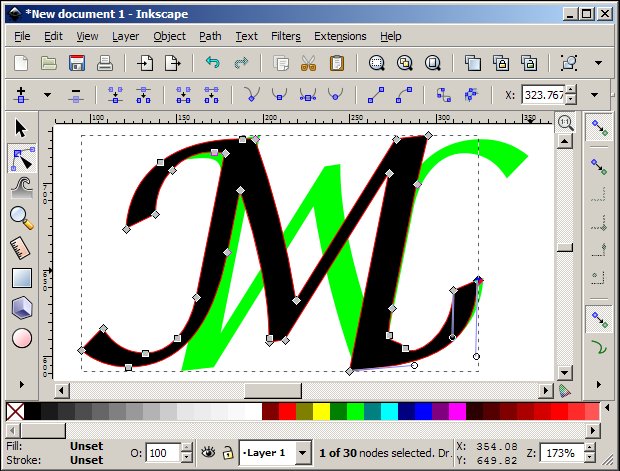This screenshot has height=471, width=620.
Task: Select the Zoom magnifier tool
Action: click(x=22, y=218)
